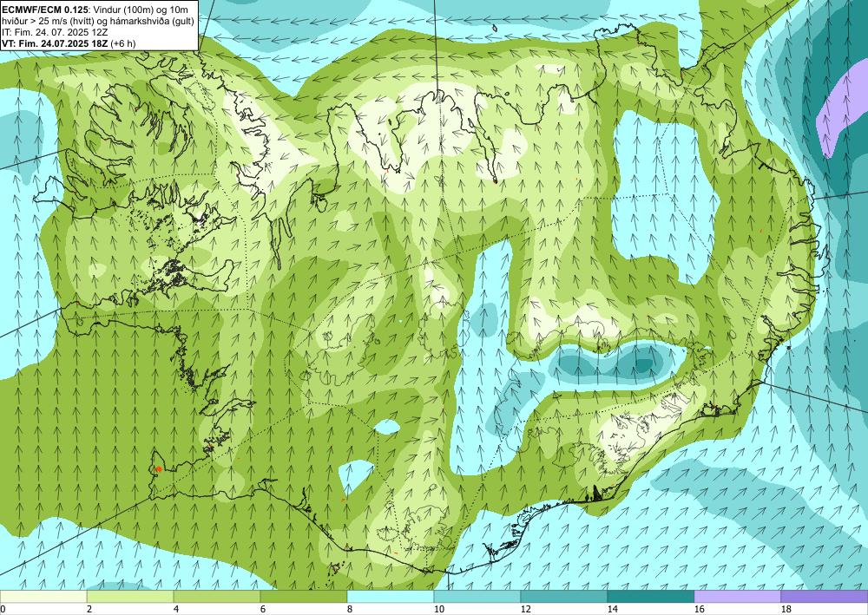868x615 pixels.
Task: Click the teal 12–14 legend swatch
Action: [564, 597]
